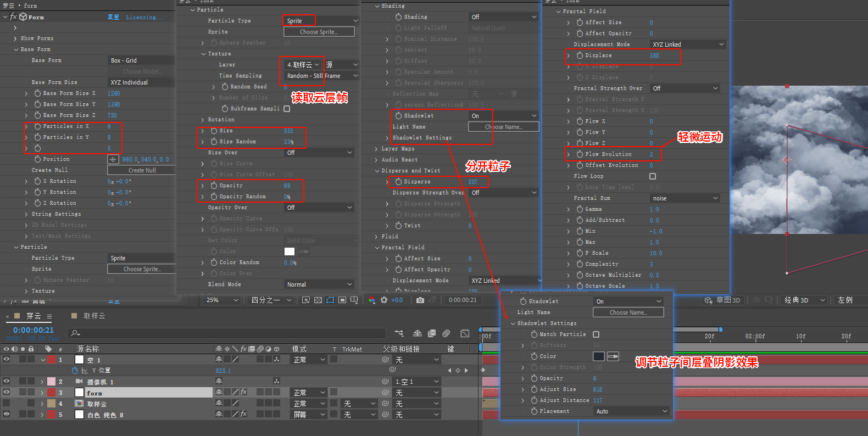868x436 pixels.
Task: Switch to the 取样云 composition tab
Action: 94,316
